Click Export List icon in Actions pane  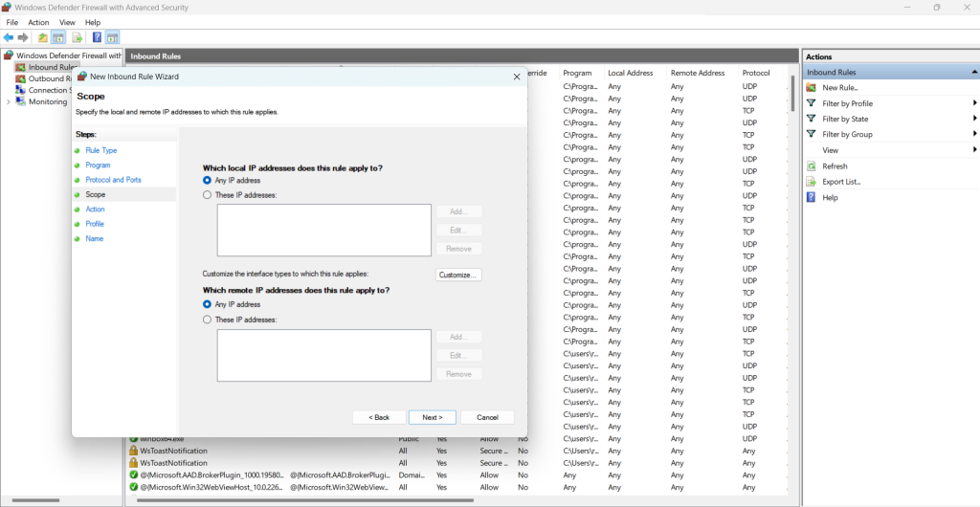coord(812,182)
